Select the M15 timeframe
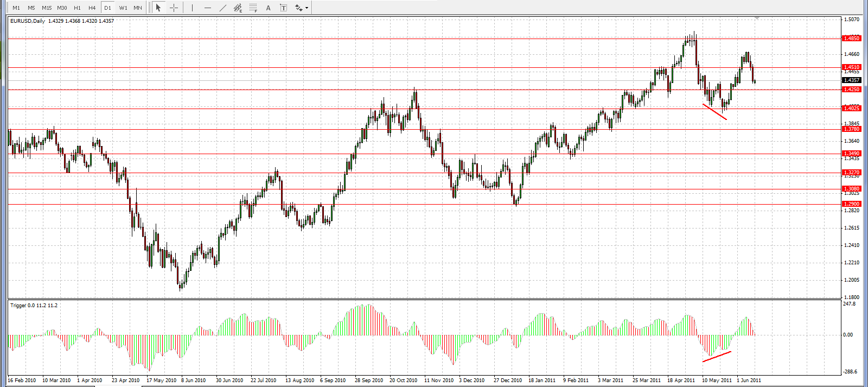The height and width of the screenshot is (387, 868). point(47,8)
